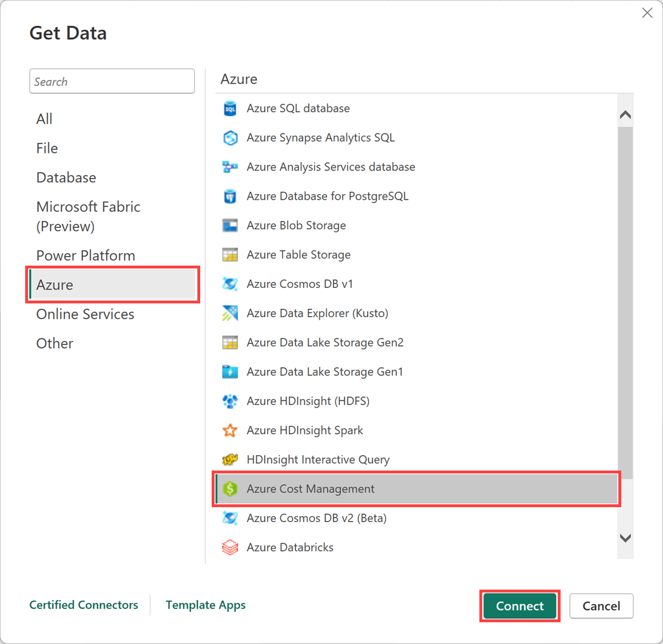Select Azure Data Lake Storage Gen2 text
The height and width of the screenshot is (644, 663).
(325, 342)
